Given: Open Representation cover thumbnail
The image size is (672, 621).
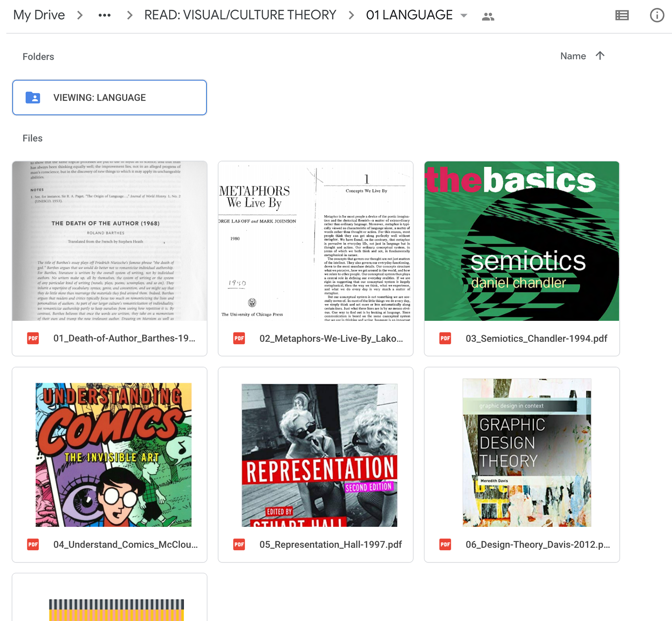Looking at the screenshot, I should click(x=320, y=455).
